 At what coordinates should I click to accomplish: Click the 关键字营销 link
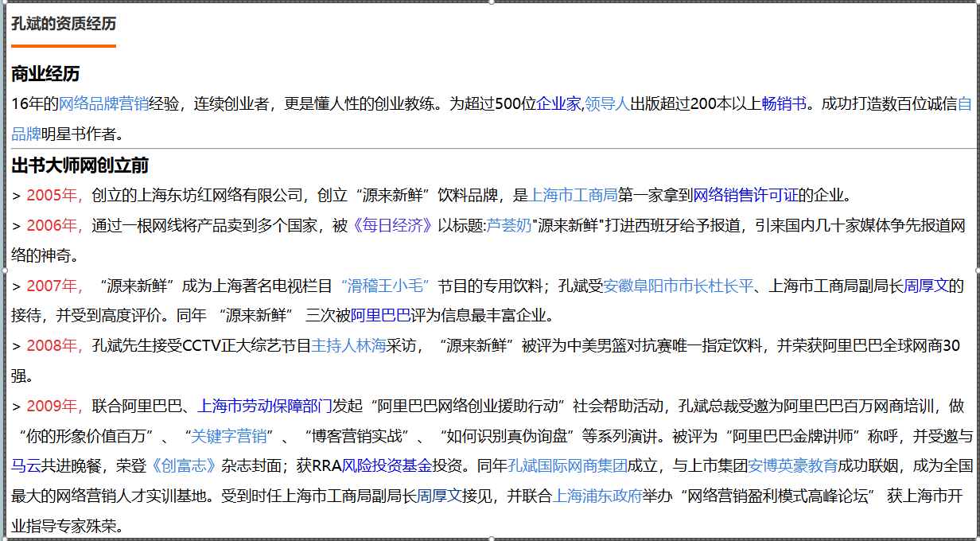tap(228, 437)
